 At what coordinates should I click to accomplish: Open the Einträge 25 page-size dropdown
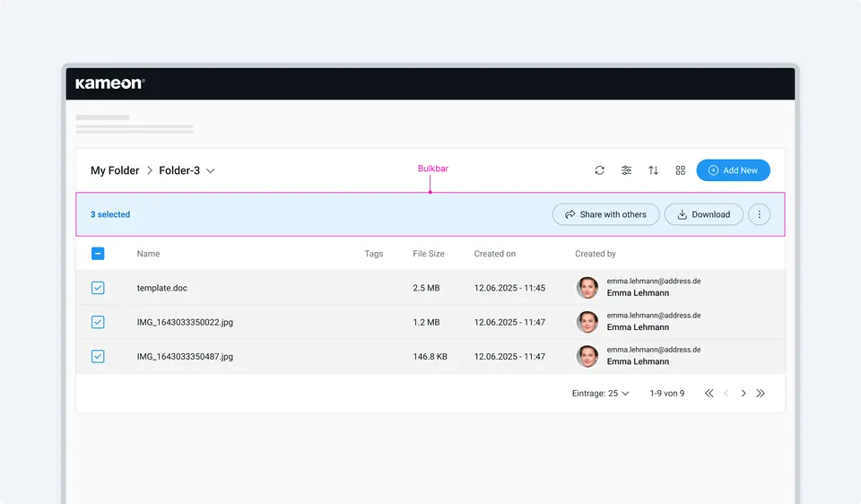(x=600, y=393)
